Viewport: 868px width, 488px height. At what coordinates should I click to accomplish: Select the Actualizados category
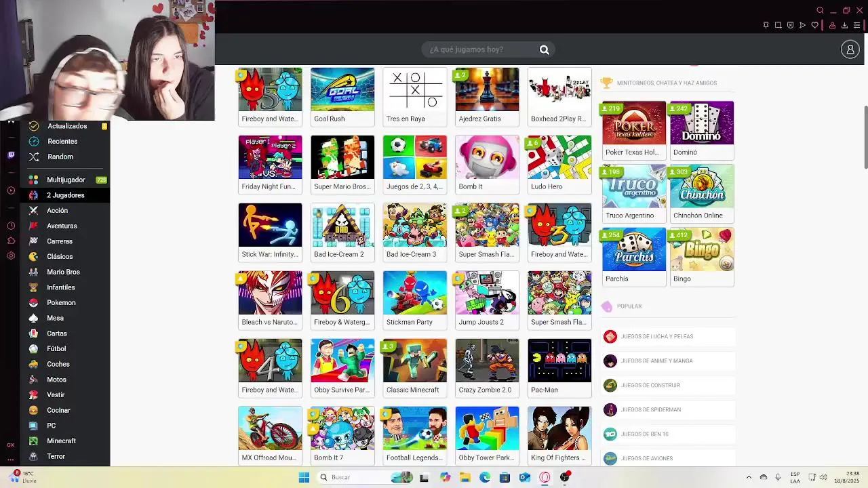click(66, 126)
